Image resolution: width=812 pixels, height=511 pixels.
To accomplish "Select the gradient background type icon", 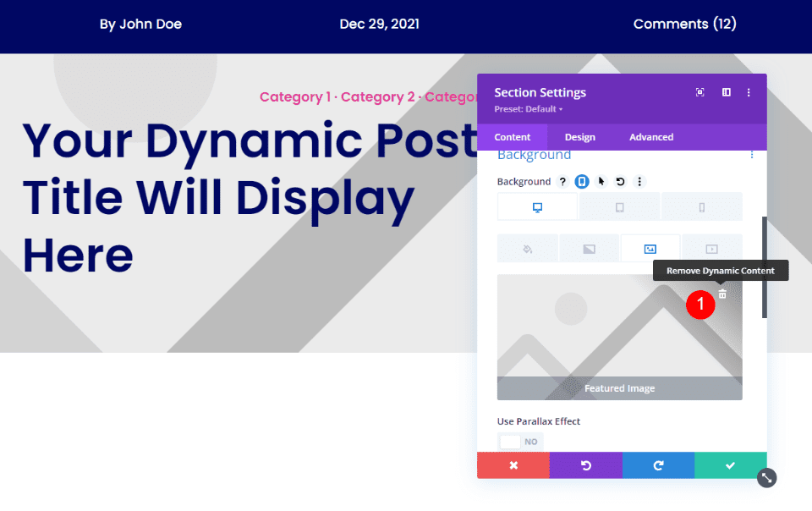I will point(589,249).
